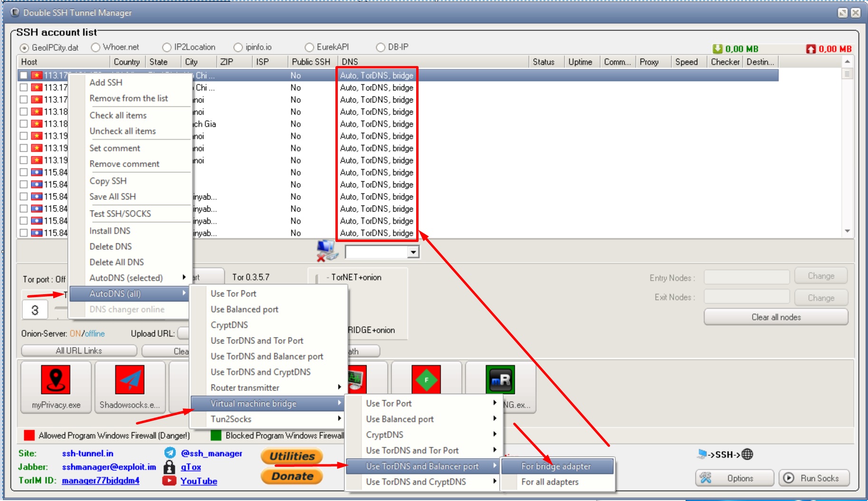Click the red Allowed Program color swatch

click(29, 435)
